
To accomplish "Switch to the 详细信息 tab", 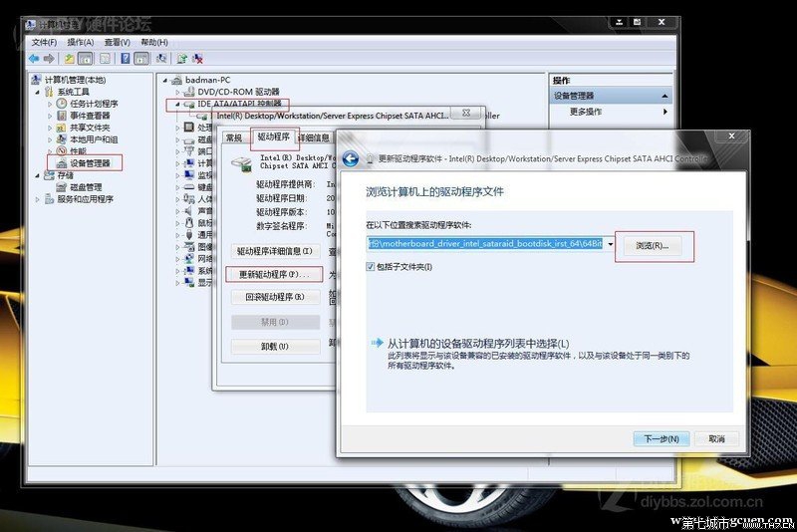I will pos(314,137).
